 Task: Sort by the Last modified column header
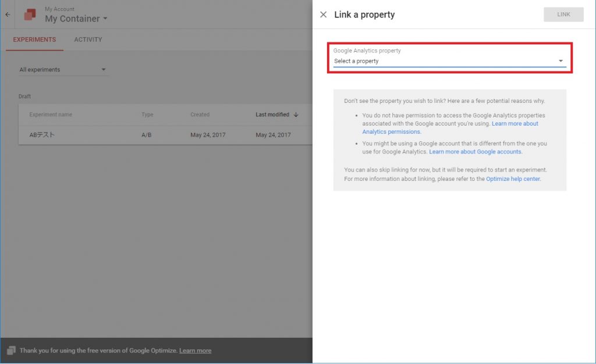pos(272,115)
